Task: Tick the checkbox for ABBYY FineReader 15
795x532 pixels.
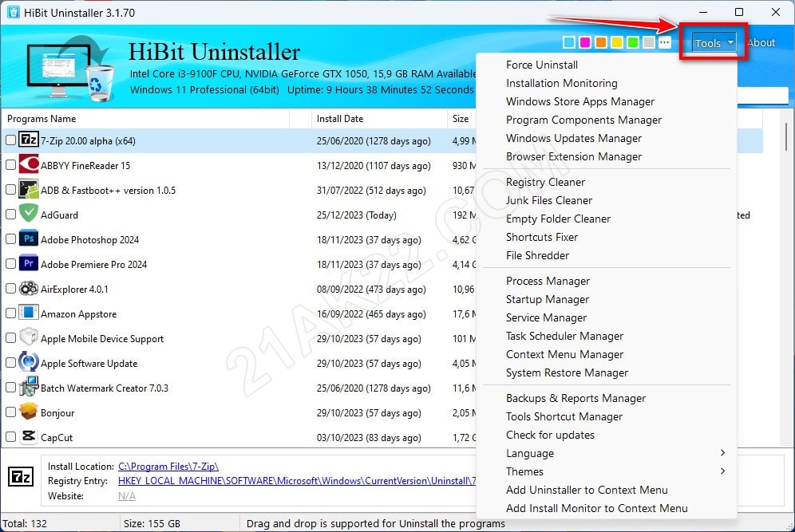Action: 10,165
